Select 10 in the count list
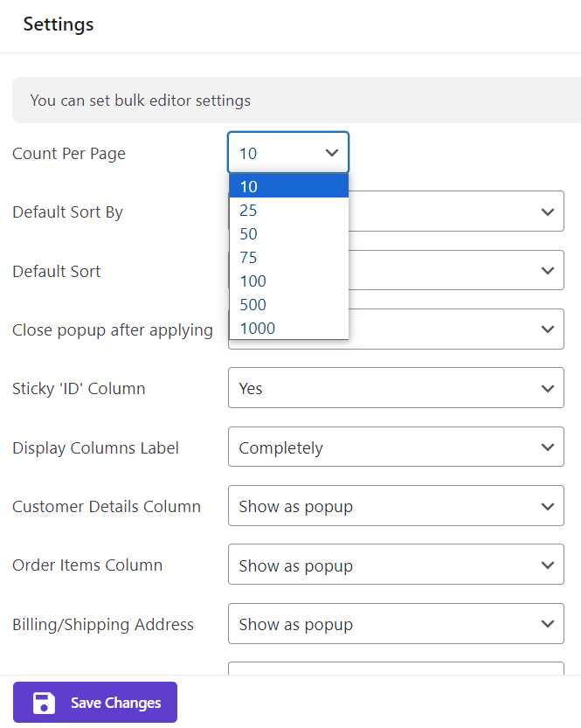This screenshot has width=581, height=728. click(x=288, y=186)
